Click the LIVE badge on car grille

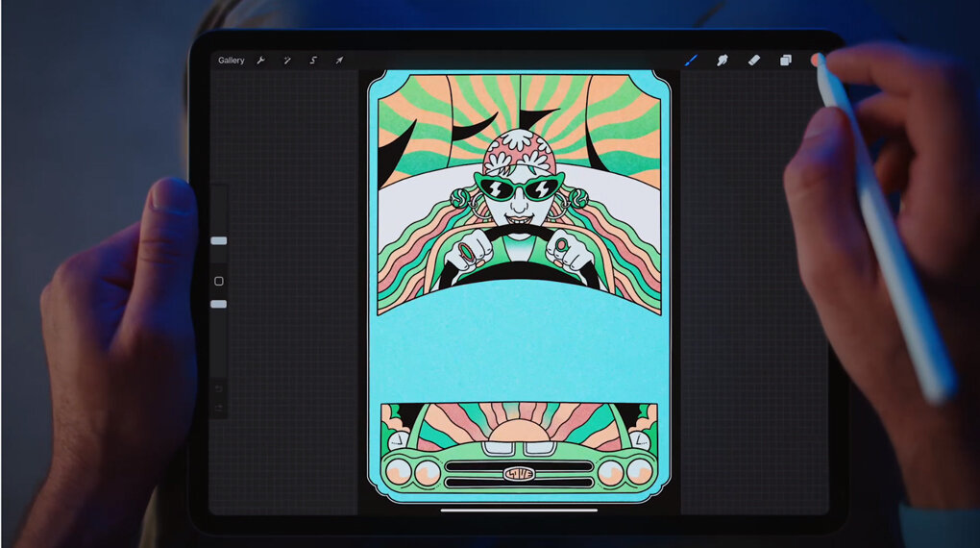tap(519, 473)
